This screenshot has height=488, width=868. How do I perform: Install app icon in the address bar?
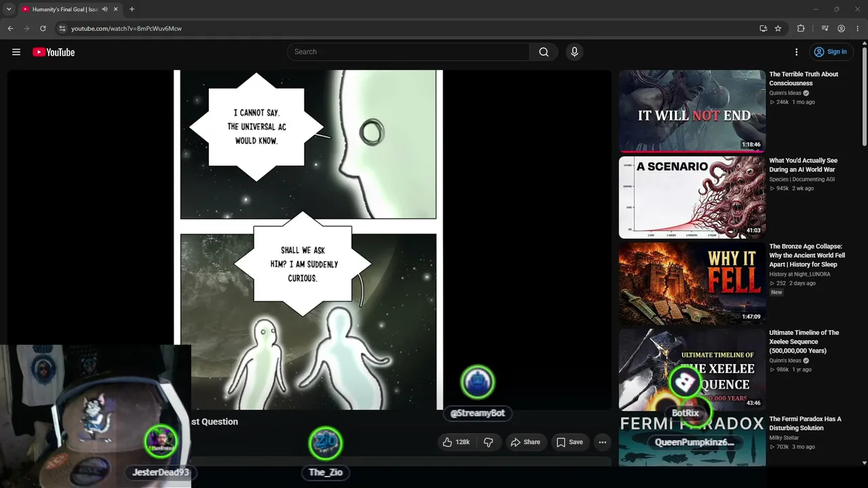[x=764, y=28]
